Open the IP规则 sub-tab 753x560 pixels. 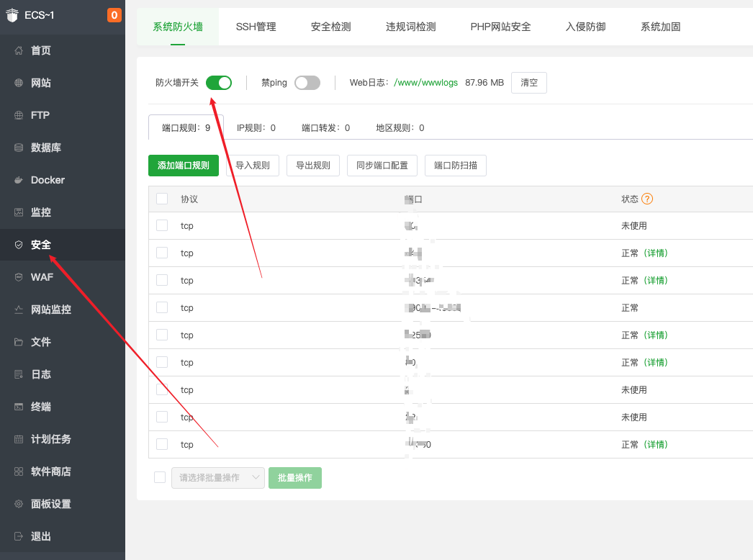click(256, 127)
